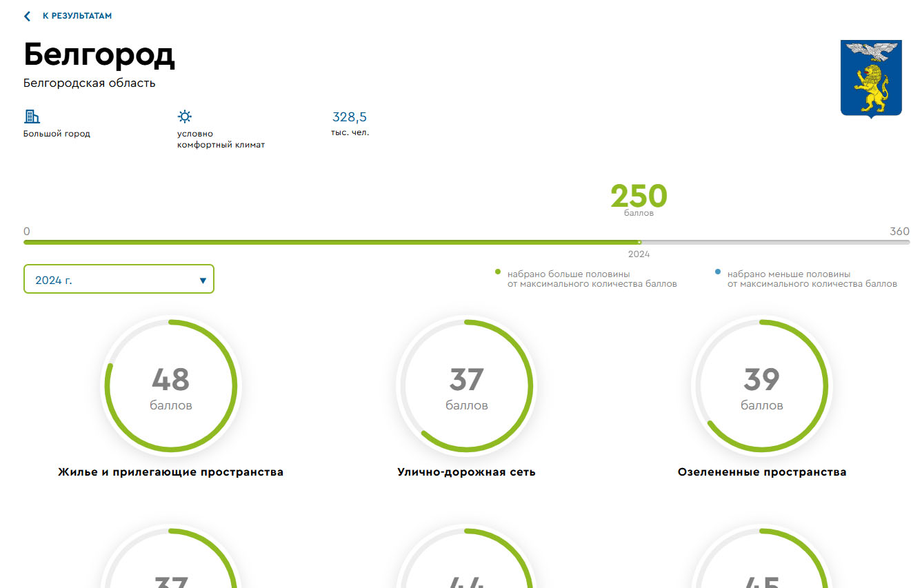Open Улично-дорожная сеть category
The image size is (922, 588).
click(466, 472)
